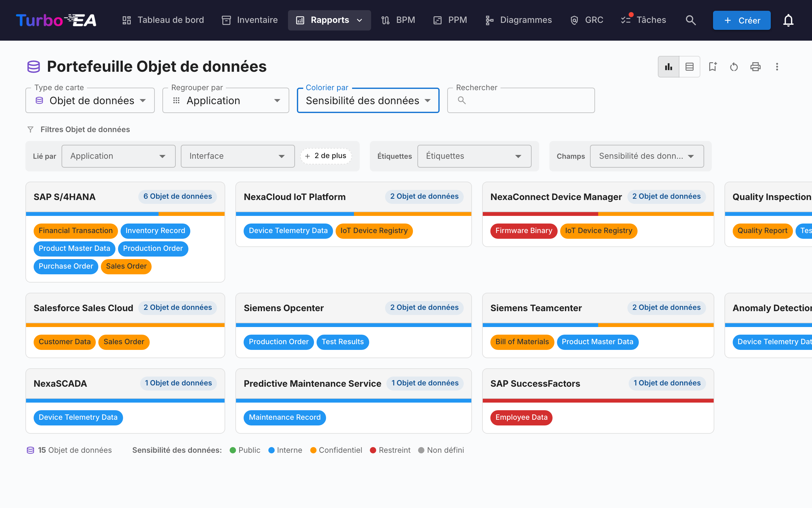
Task: Click Quality Report chip
Action: [762, 231]
